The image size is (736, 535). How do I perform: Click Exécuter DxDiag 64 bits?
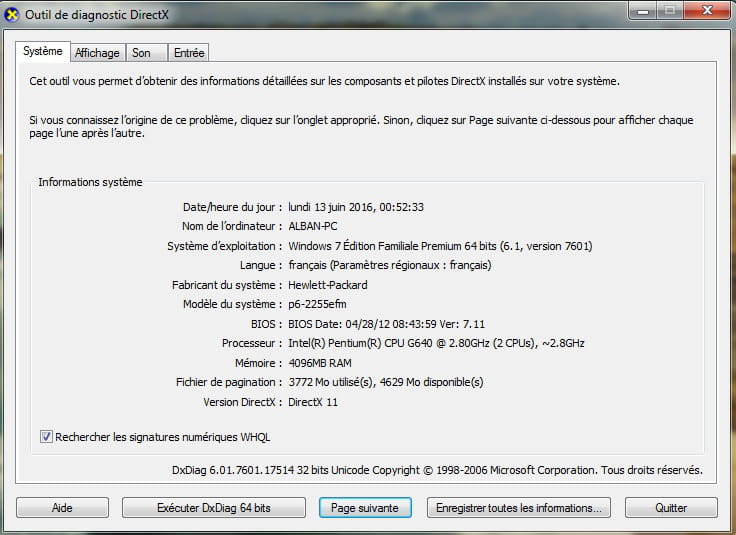point(214,508)
